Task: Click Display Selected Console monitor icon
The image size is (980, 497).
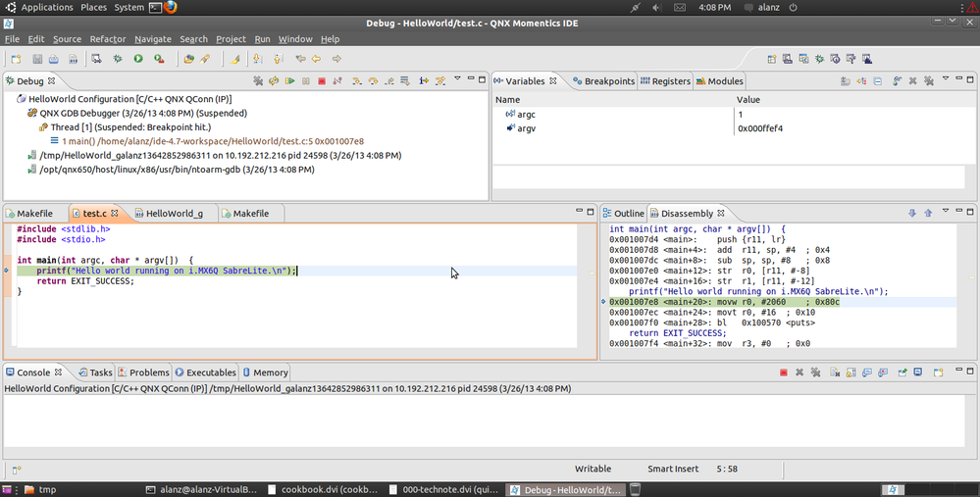Action: coord(918,373)
